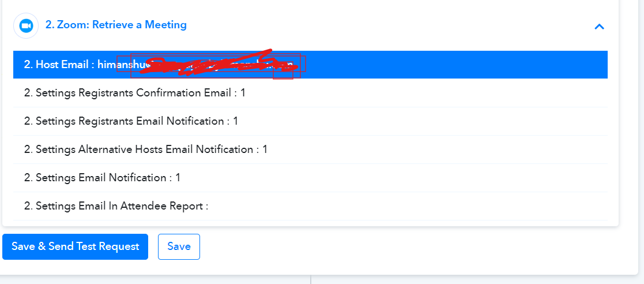This screenshot has width=644, height=284.
Task: Click the Save & Send Test Request button
Action: tap(75, 246)
